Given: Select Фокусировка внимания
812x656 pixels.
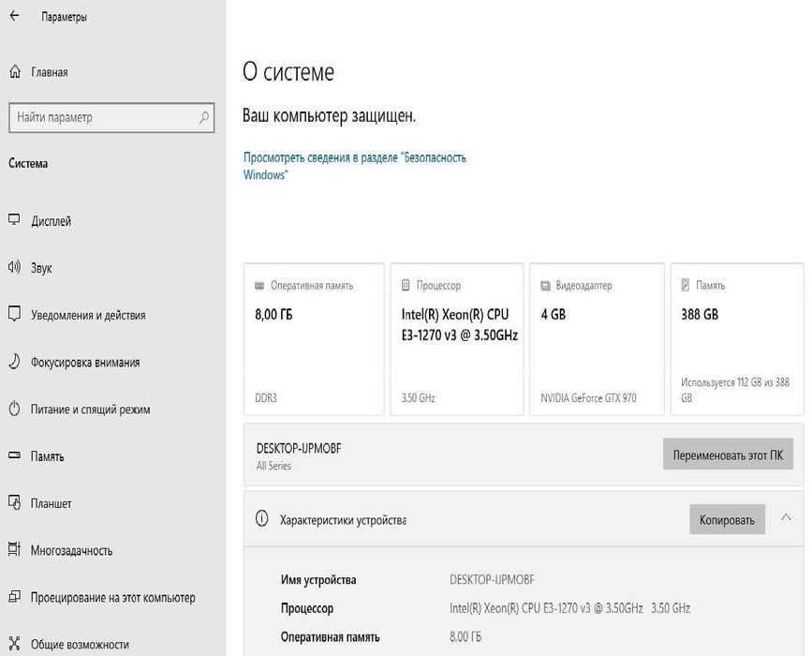Looking at the screenshot, I should click(x=85, y=363).
